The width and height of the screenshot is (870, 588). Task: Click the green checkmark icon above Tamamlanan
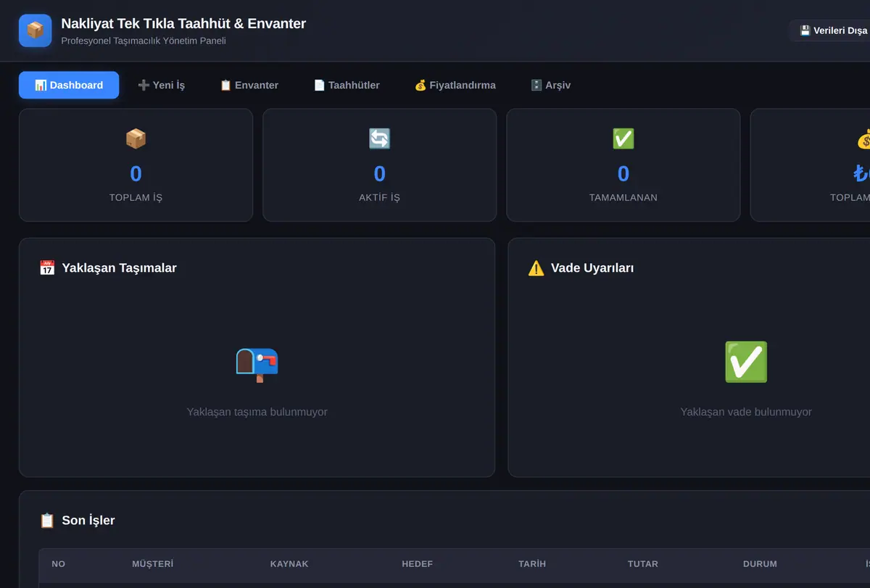[x=623, y=138]
